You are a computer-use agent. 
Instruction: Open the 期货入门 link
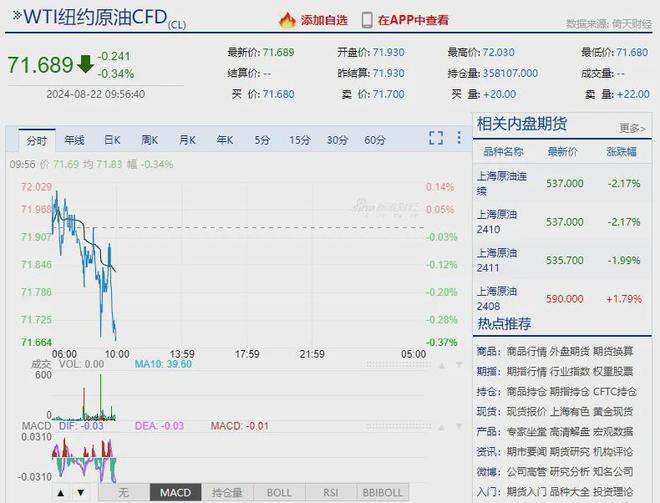(x=526, y=492)
